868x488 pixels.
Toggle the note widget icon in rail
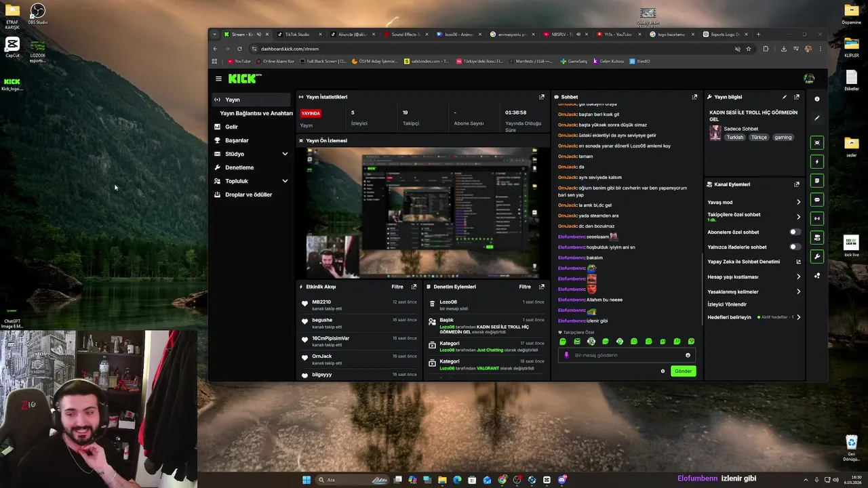click(817, 180)
